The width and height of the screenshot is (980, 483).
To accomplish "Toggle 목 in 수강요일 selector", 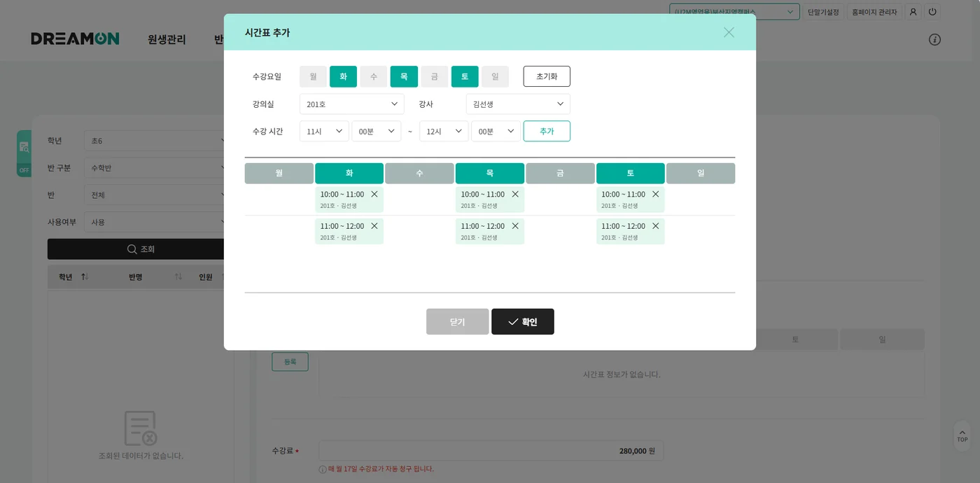I will [x=404, y=76].
